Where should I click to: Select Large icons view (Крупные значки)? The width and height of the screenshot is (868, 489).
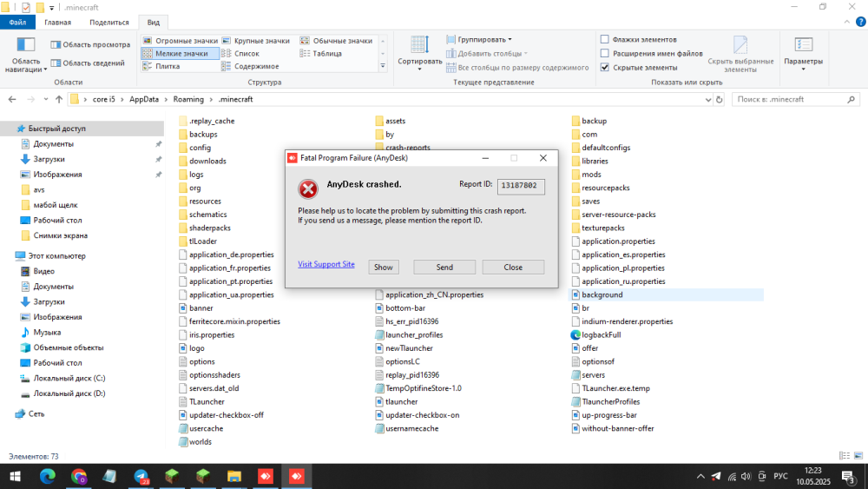coord(256,41)
